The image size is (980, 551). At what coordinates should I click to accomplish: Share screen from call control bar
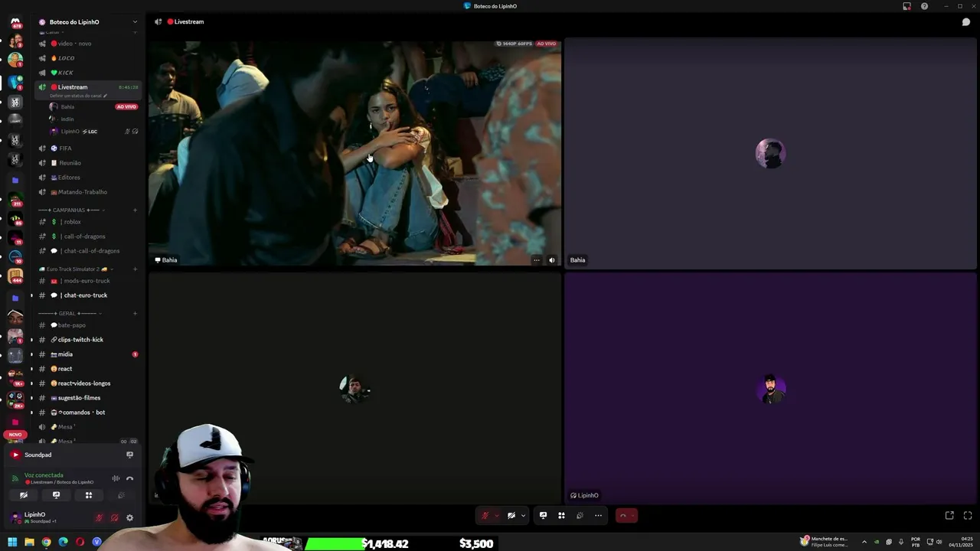pos(543,516)
